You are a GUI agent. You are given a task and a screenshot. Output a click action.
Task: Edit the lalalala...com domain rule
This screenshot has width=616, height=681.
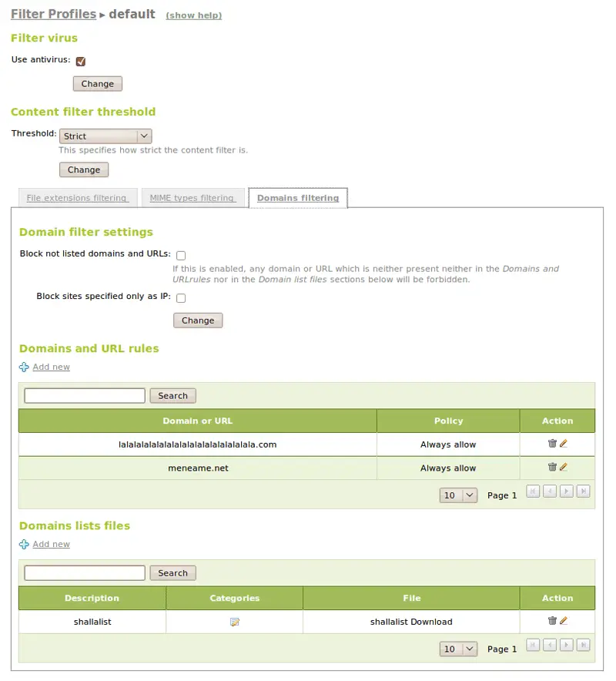click(564, 444)
